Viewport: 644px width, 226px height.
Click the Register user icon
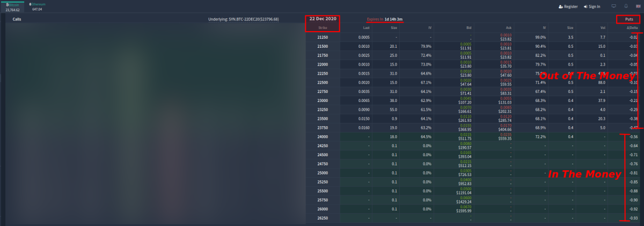(x=560, y=6)
